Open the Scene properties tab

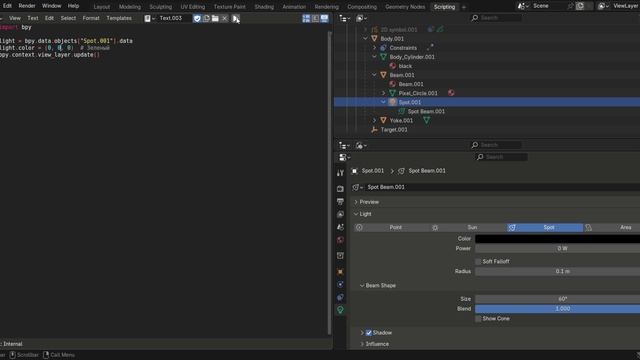point(340,227)
